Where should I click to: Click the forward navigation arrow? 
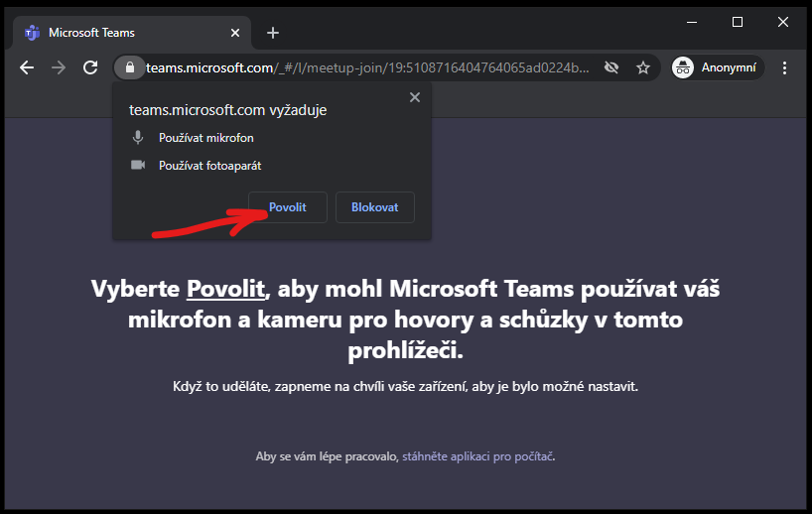pos(59,67)
